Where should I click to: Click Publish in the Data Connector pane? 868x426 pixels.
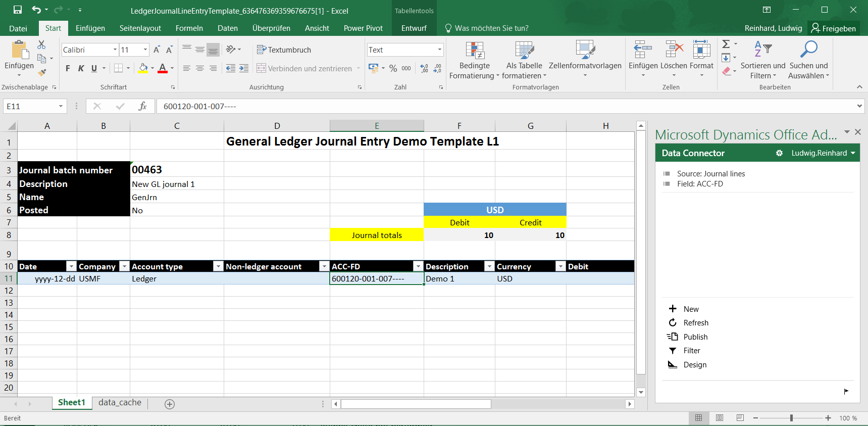click(x=695, y=337)
